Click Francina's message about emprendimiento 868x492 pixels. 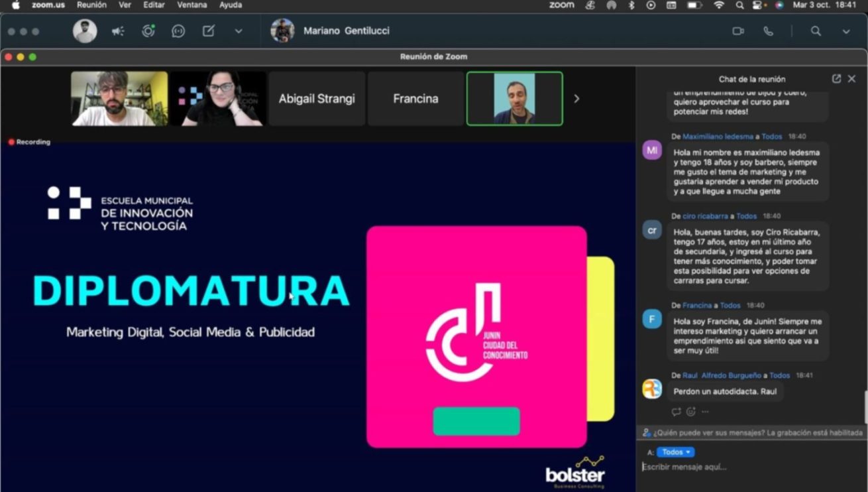(x=747, y=336)
